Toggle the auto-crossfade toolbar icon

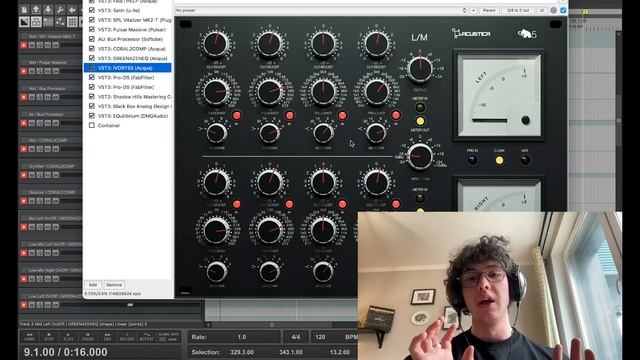coord(24,21)
